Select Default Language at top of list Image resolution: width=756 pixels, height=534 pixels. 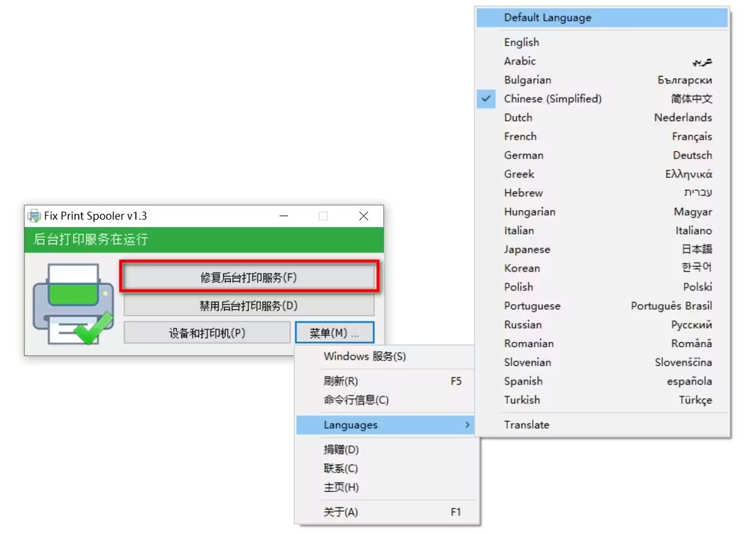(548, 17)
